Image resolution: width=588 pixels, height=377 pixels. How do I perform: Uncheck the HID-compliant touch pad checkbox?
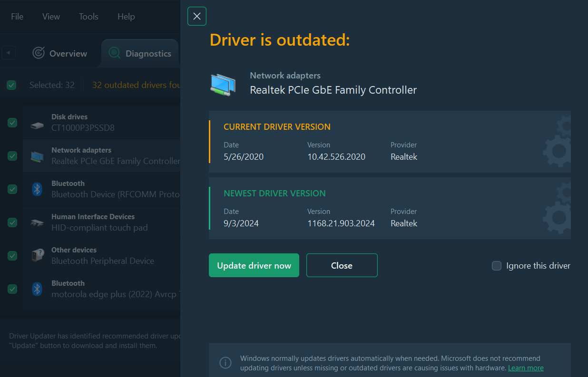point(12,222)
